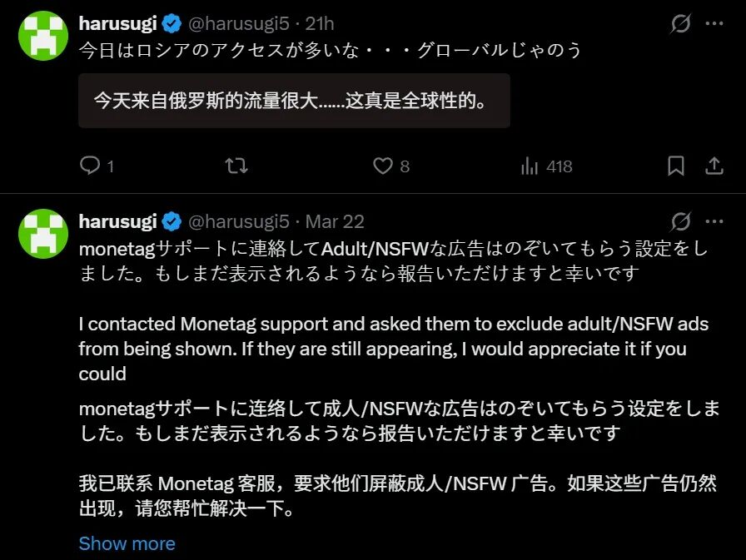746x560 pixels.
Task: Visit @harusugi5 handle on Mar 22 tweet
Action: tap(238, 221)
